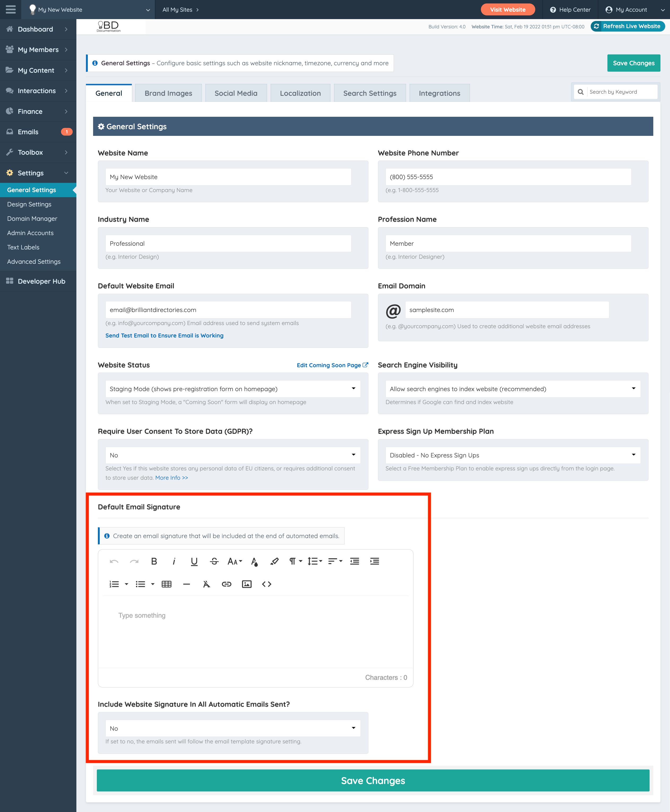670x812 pixels.
Task: Open the Website Status dropdown
Action: [233, 389]
